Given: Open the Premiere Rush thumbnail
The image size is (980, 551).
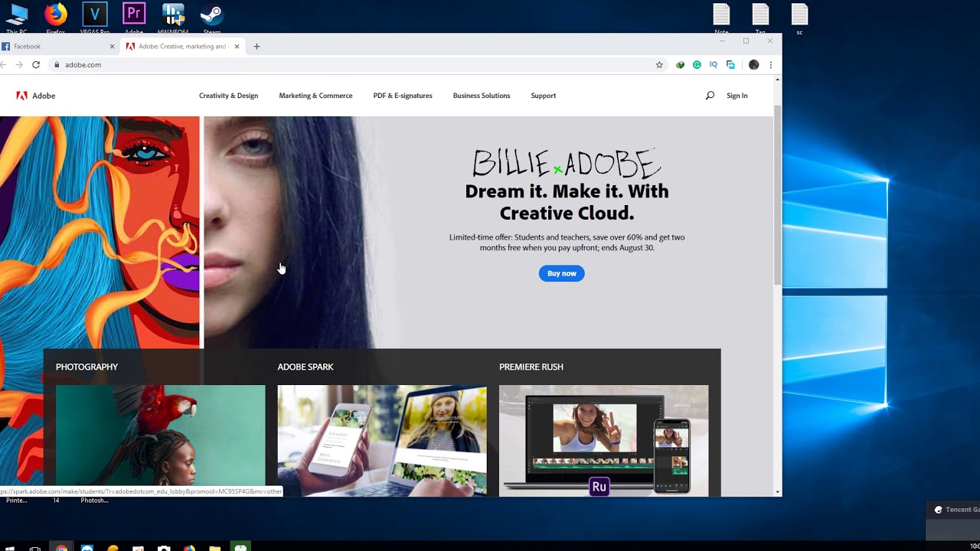Looking at the screenshot, I should (603, 441).
